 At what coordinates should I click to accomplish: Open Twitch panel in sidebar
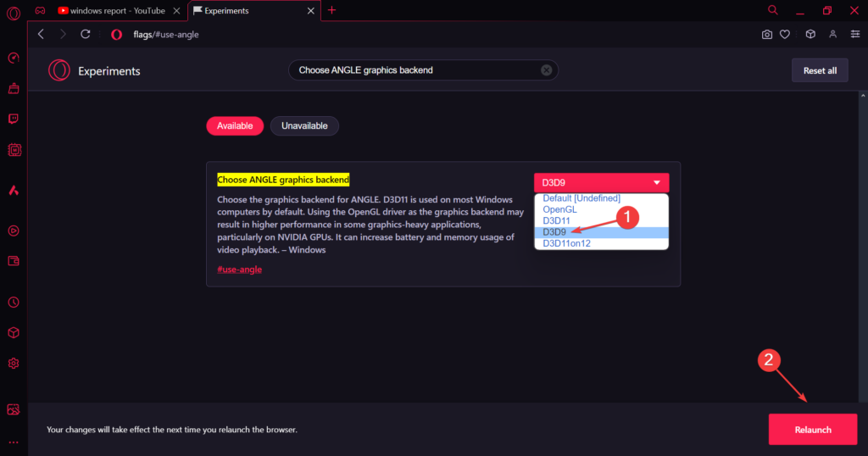(x=14, y=119)
